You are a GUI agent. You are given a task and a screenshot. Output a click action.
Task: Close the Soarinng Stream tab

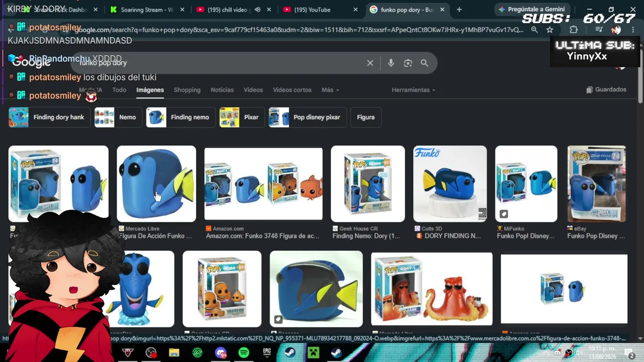pos(182,10)
